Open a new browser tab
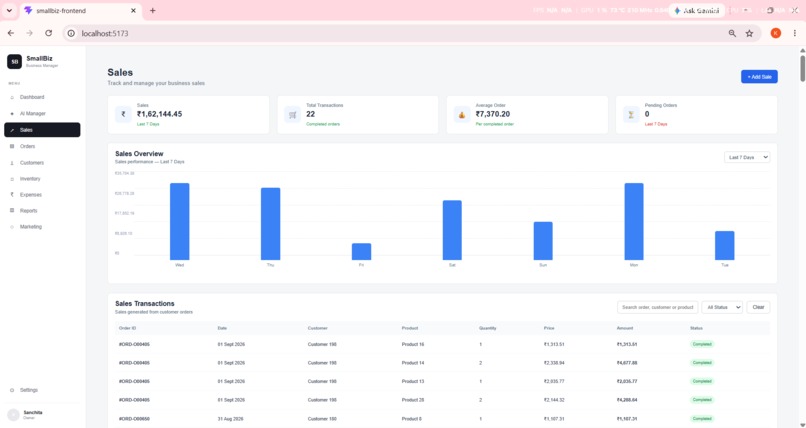Screen dimensions: 806x428 [153, 11]
